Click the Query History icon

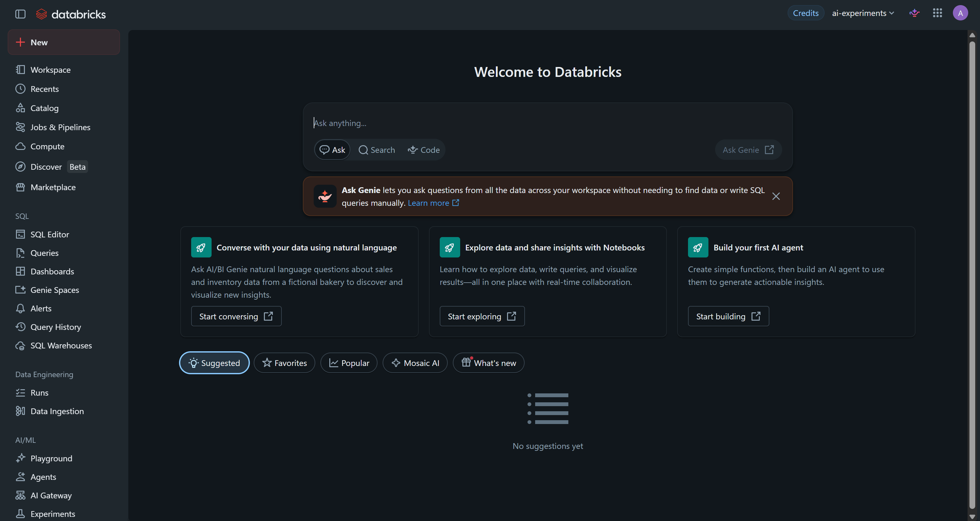pyautogui.click(x=20, y=327)
